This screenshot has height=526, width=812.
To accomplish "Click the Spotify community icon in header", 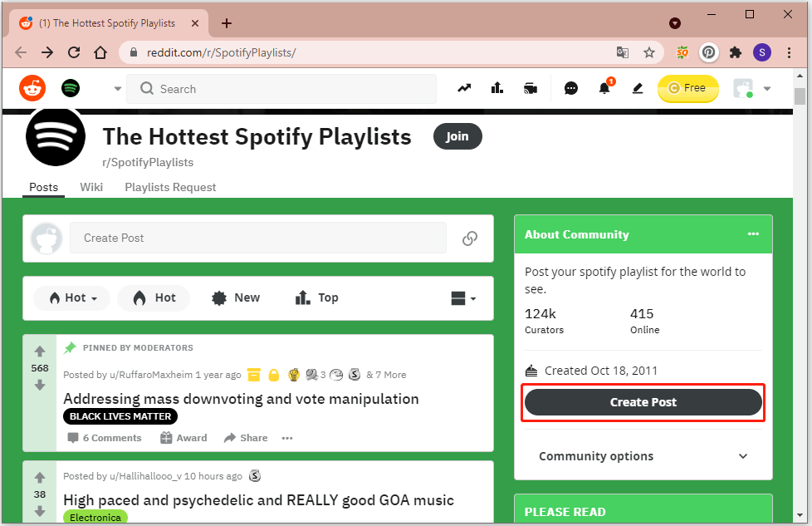I will 71,88.
